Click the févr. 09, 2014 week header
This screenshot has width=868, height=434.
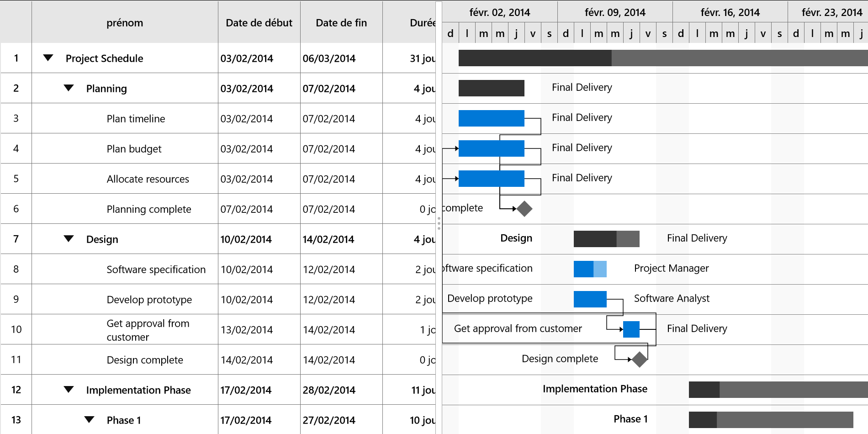(x=615, y=12)
